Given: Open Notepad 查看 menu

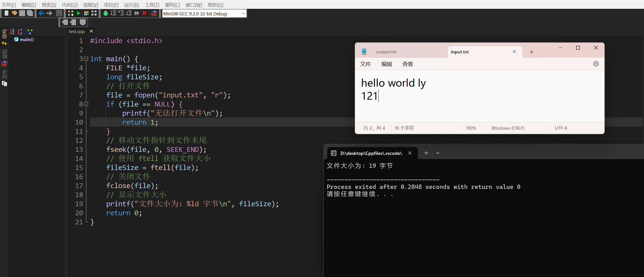Looking at the screenshot, I should coord(408,64).
